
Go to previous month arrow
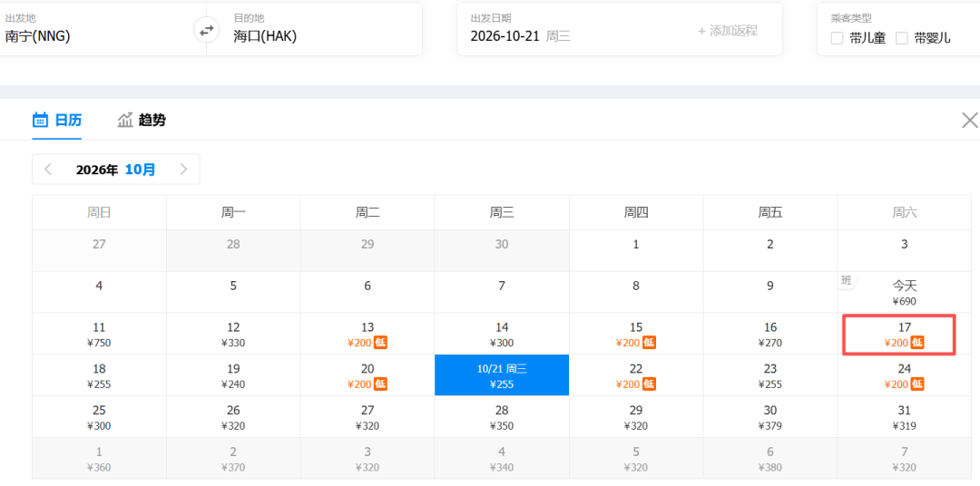[x=47, y=170]
